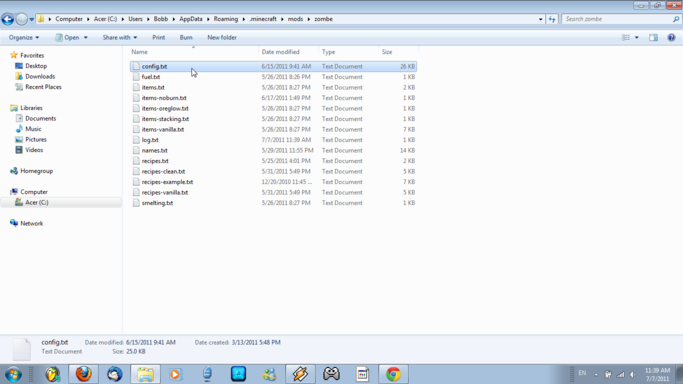
Task: Sort by Size column header
Action: pos(398,52)
